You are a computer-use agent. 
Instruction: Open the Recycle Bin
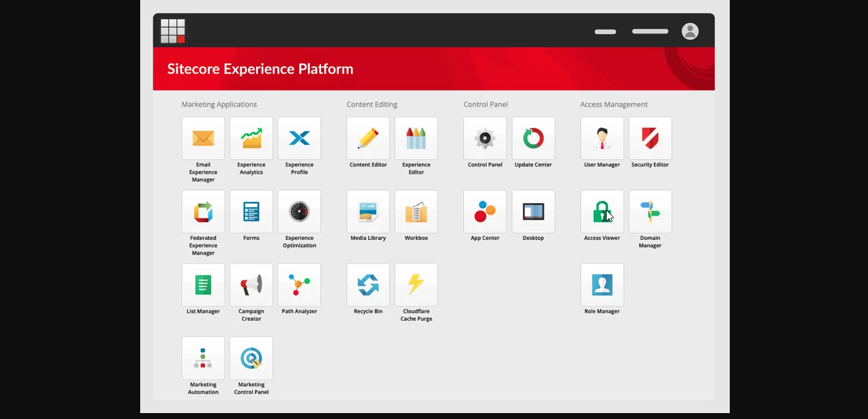click(x=368, y=285)
